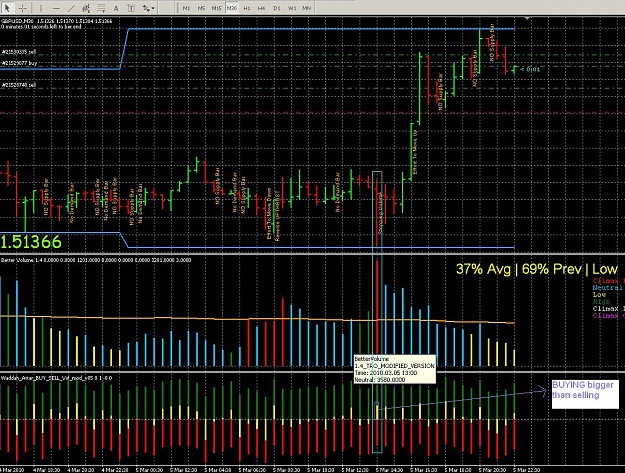Click the '5 Mar 06:00' time axis label
The image size is (625, 473).
(252, 470)
